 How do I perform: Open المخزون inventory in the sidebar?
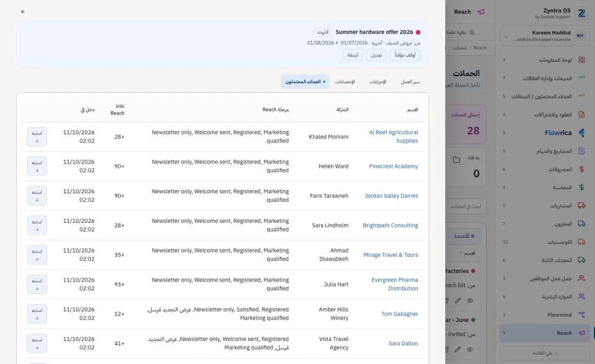[x=545, y=223]
